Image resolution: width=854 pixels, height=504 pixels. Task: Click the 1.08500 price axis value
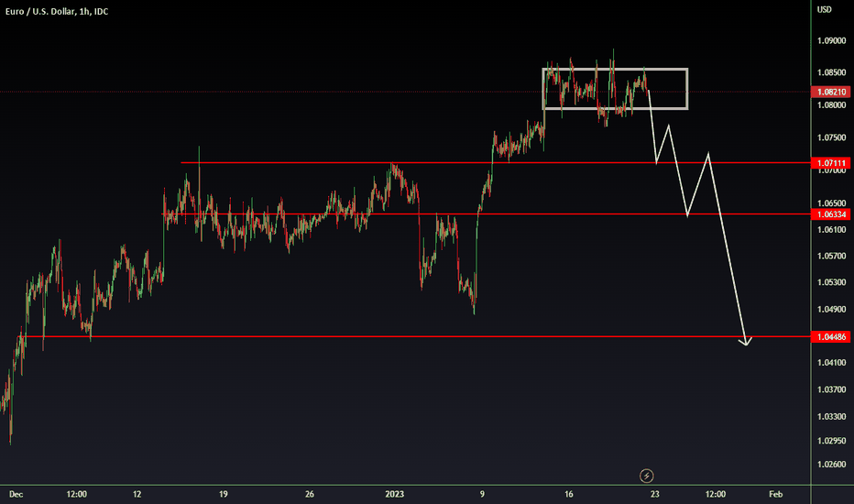[832, 72]
